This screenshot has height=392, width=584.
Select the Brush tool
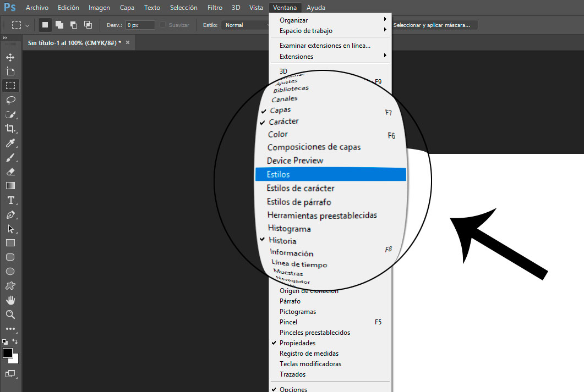click(x=10, y=157)
